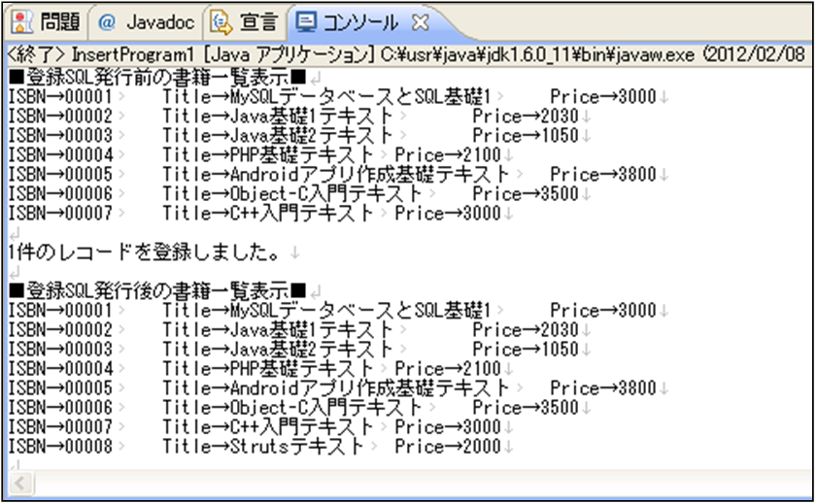
Task: Click the first MySQLデータベースとSQL基礎1 line
Action: 330,97
